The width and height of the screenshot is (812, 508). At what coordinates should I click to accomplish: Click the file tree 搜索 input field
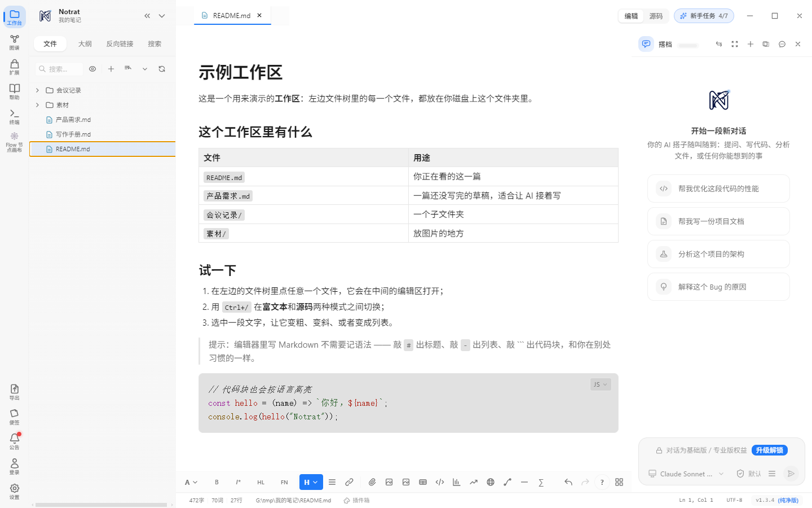59,69
